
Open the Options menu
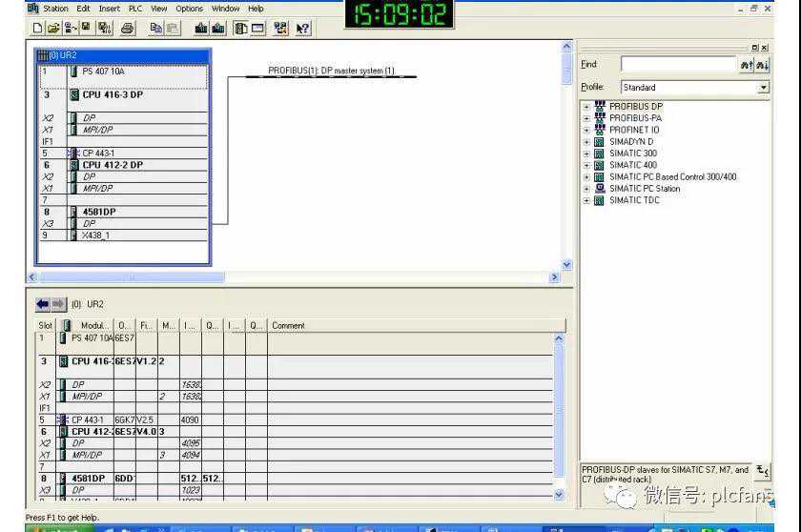pyautogui.click(x=189, y=9)
